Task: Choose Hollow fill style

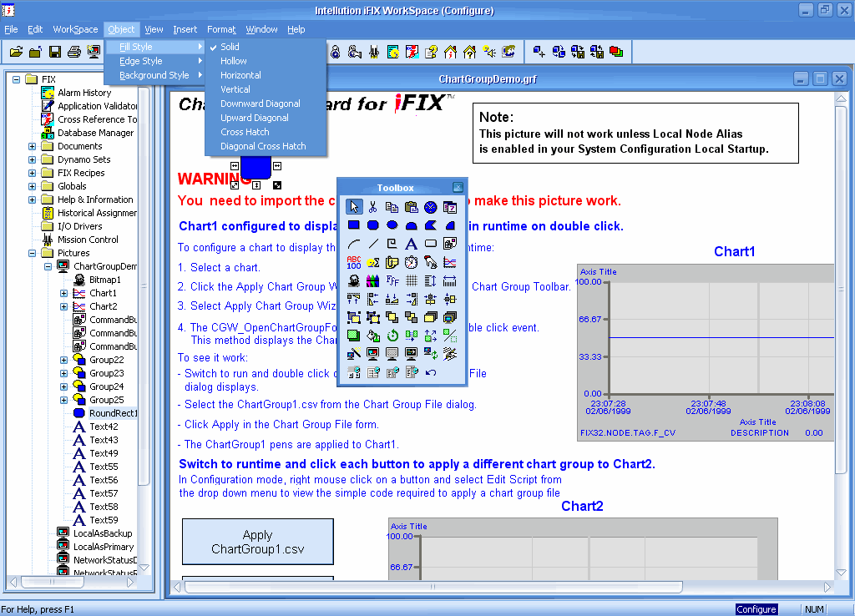Action: [x=266, y=61]
